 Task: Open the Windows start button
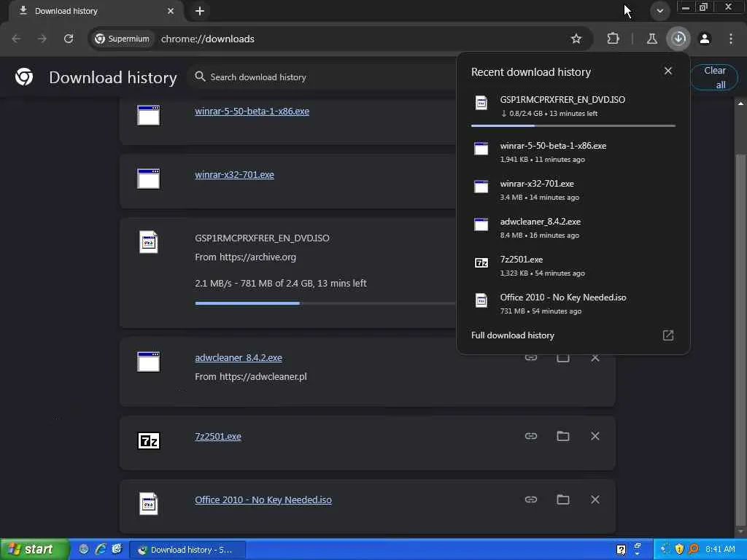[x=34, y=550]
